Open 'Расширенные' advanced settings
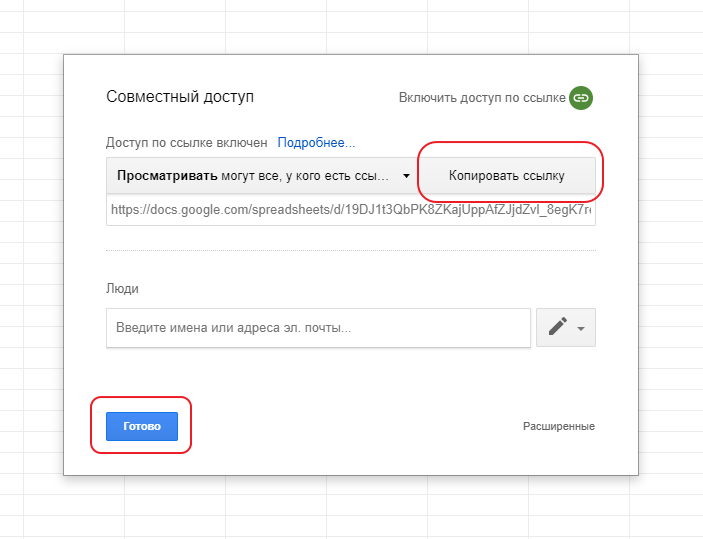Screen dimensions: 703x539 coord(559,426)
